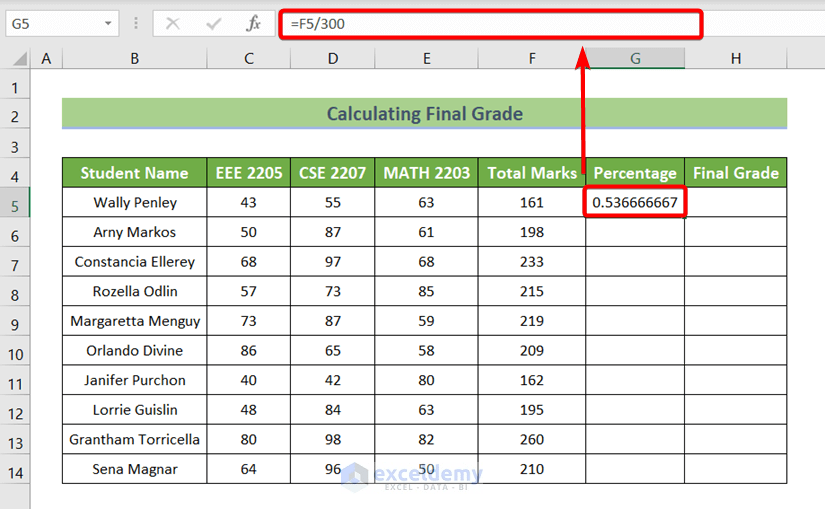Click the Insert Function fx icon
Image resolution: width=825 pixels, height=509 pixels.
tap(254, 24)
